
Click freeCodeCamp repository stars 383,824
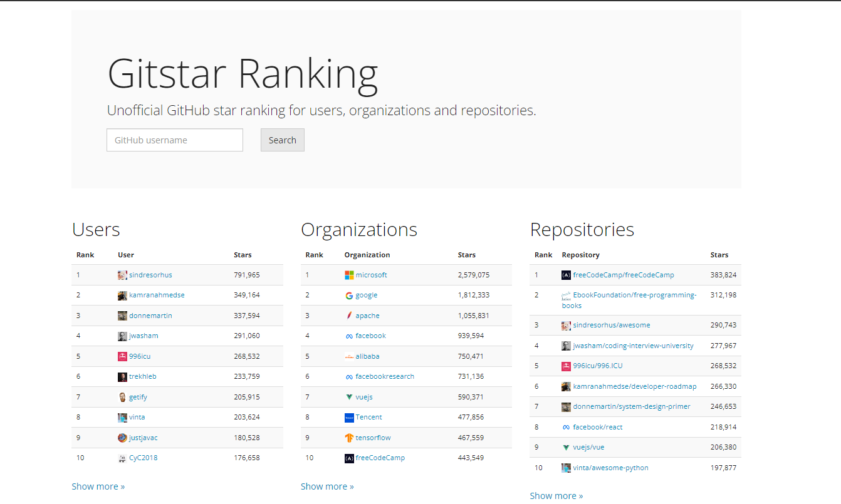click(x=724, y=275)
